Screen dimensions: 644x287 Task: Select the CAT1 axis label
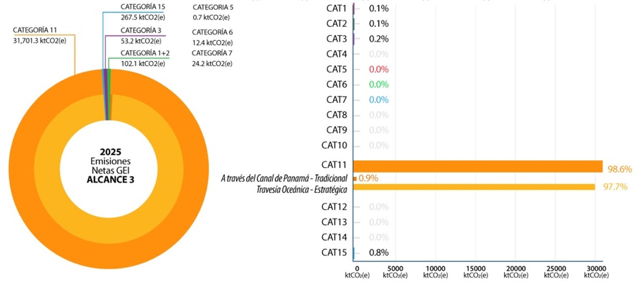coord(336,8)
